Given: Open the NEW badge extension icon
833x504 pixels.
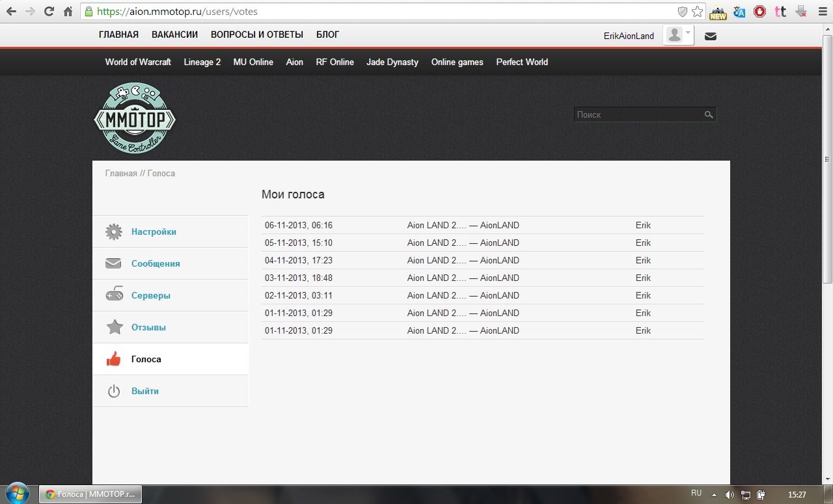Looking at the screenshot, I should [x=718, y=12].
